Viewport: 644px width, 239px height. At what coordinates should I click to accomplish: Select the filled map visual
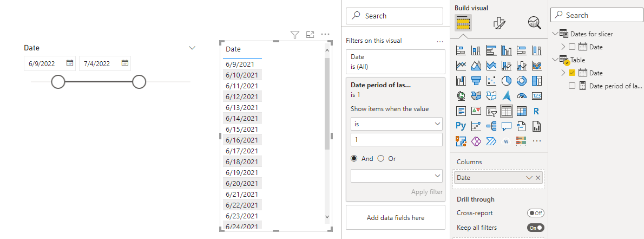[476, 96]
